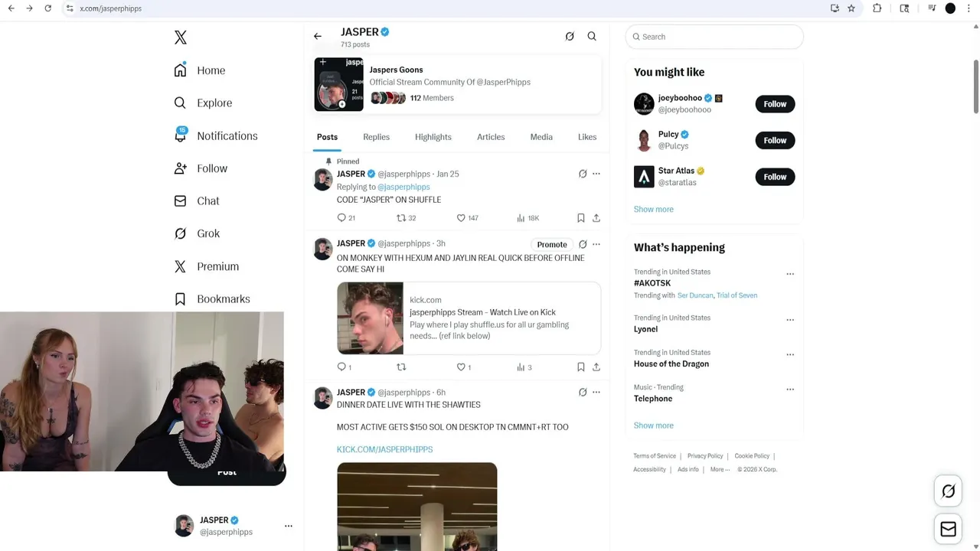The image size is (980, 551).
Task: Click Grok icon on ON MONKEY post
Action: (x=583, y=244)
